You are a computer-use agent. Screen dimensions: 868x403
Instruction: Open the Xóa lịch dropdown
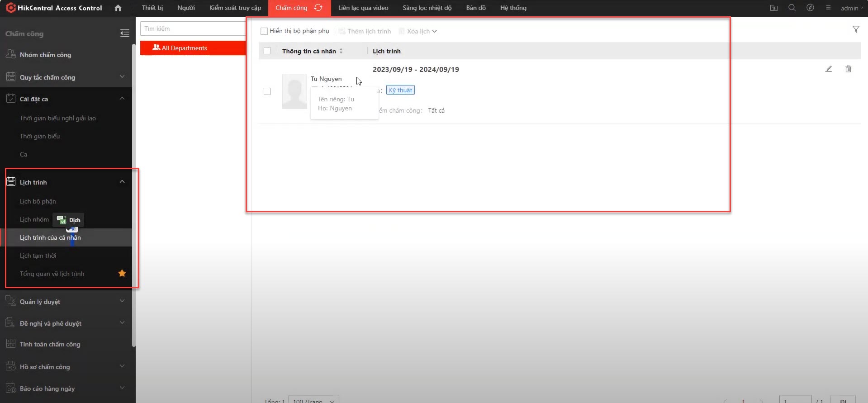(x=418, y=31)
